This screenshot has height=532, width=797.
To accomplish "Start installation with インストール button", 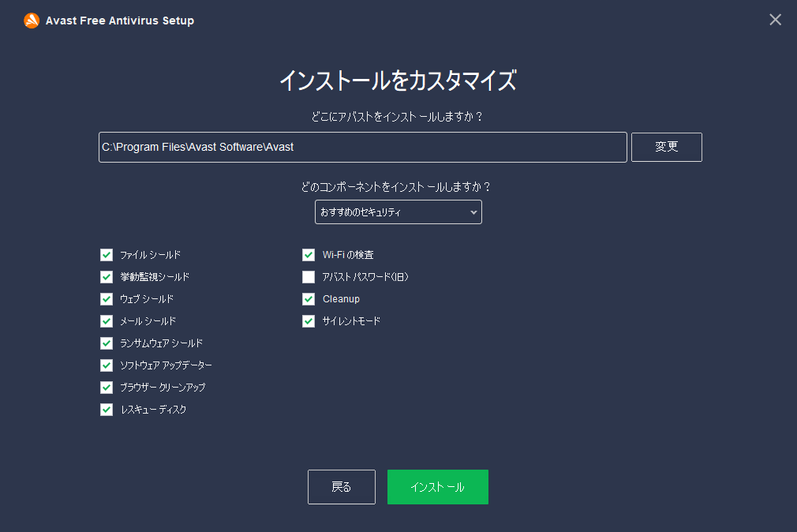I will click(x=438, y=487).
